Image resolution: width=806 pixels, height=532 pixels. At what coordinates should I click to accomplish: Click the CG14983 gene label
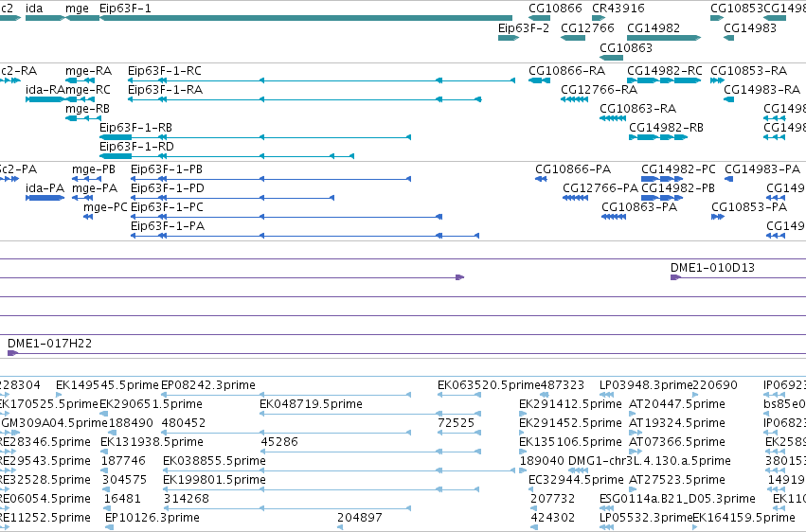pos(750,27)
